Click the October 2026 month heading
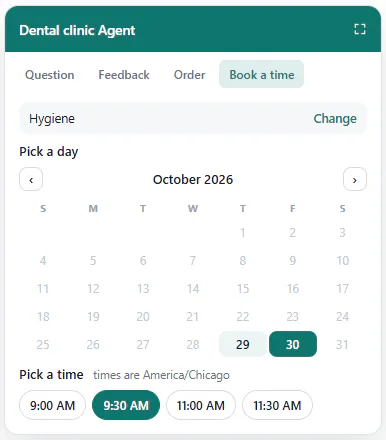This screenshot has height=440, width=386. point(193,179)
